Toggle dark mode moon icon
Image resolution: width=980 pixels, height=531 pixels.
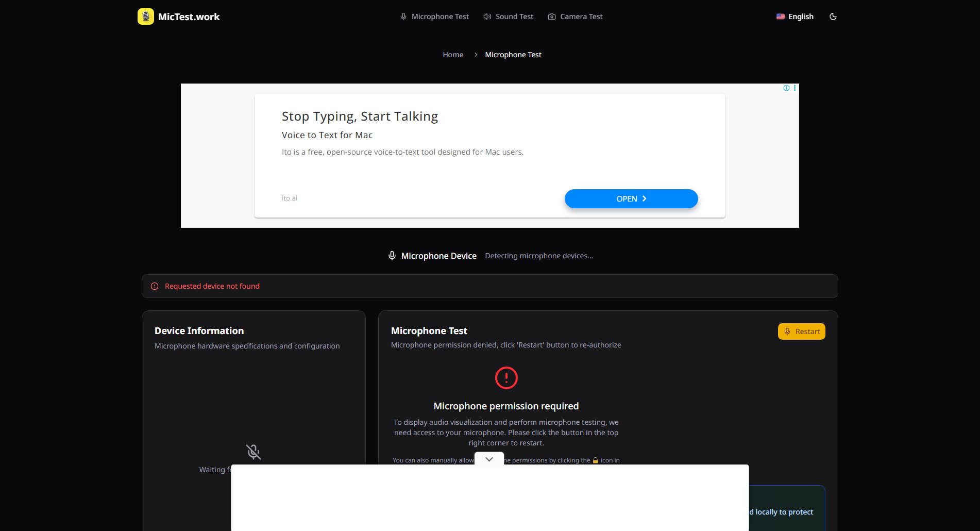(833, 16)
